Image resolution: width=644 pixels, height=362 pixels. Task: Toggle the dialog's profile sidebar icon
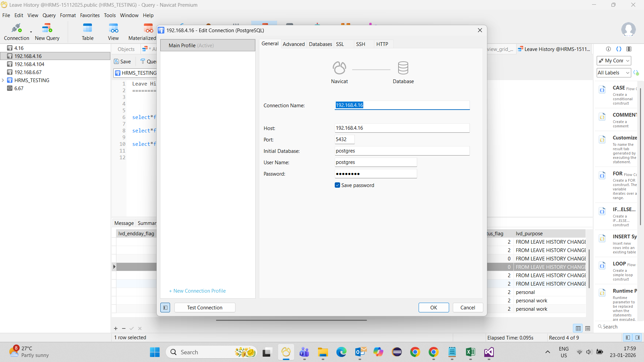[165, 308]
